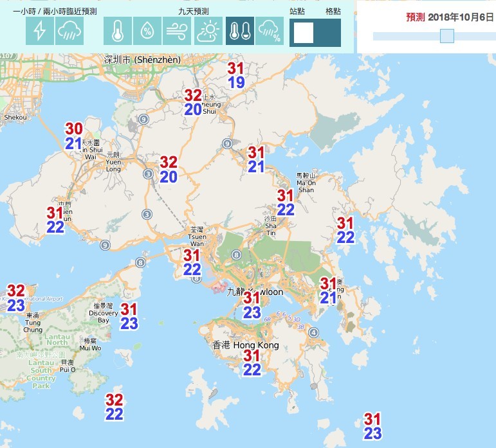The image size is (496, 448).
Task: Open the probability of rain icon
Action: click(x=269, y=31)
